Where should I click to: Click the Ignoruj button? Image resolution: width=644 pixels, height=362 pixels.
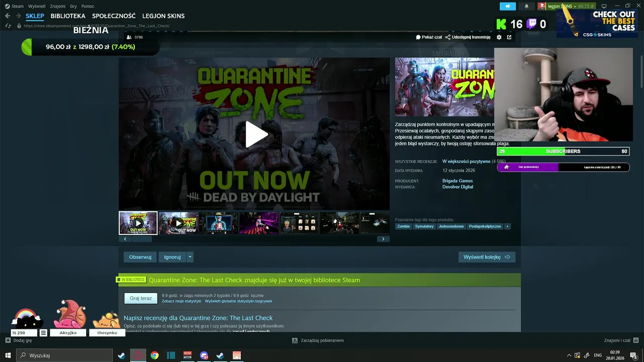click(172, 257)
